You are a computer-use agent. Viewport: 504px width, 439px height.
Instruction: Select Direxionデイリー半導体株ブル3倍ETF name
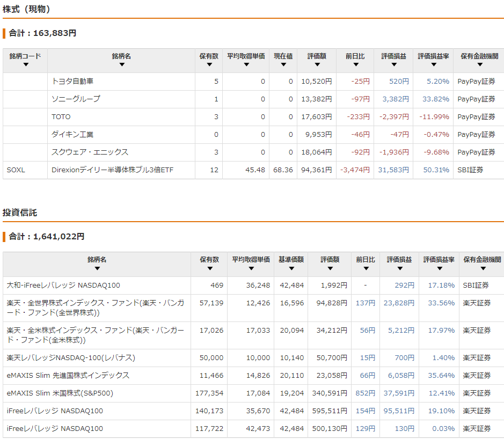[113, 170]
